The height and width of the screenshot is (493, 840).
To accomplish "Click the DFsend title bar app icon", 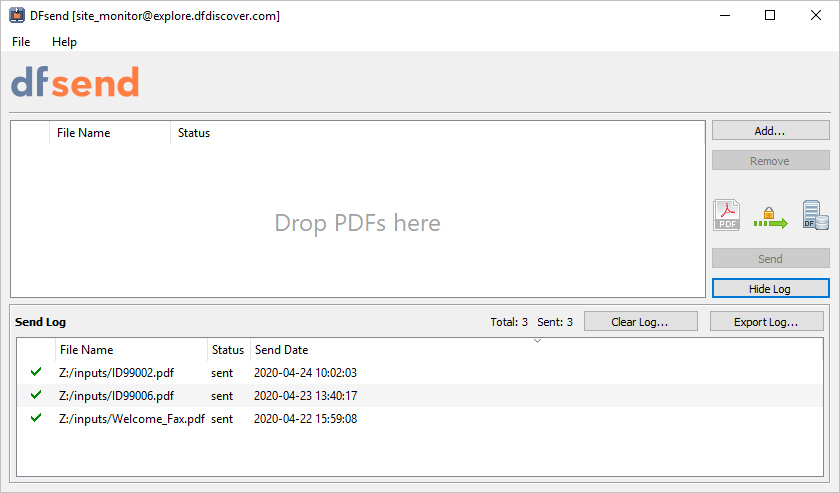I will pos(16,15).
